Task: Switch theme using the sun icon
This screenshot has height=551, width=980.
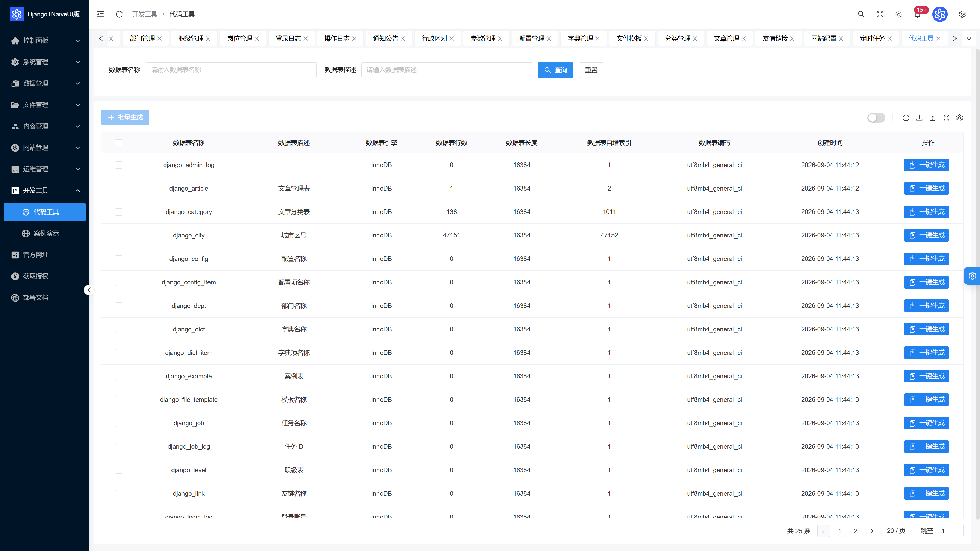Action: 899,15
